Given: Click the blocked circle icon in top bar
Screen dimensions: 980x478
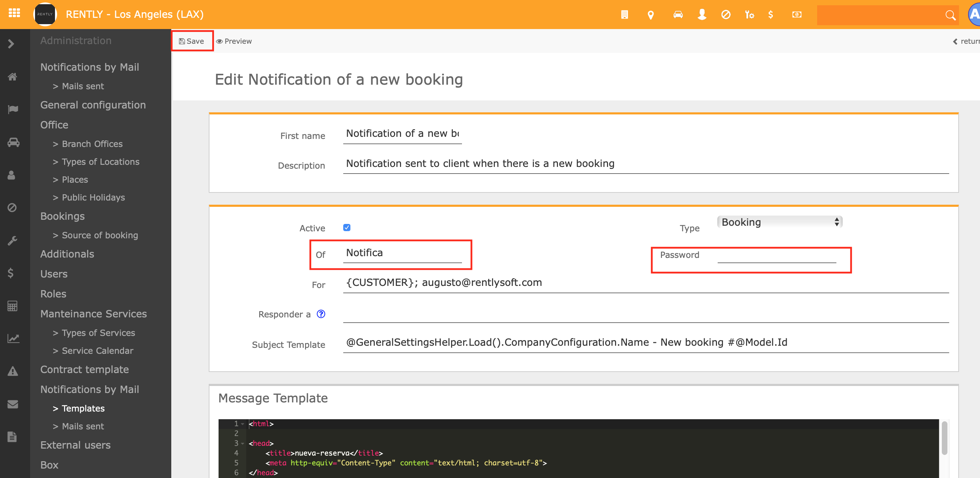Looking at the screenshot, I should click(x=725, y=14).
